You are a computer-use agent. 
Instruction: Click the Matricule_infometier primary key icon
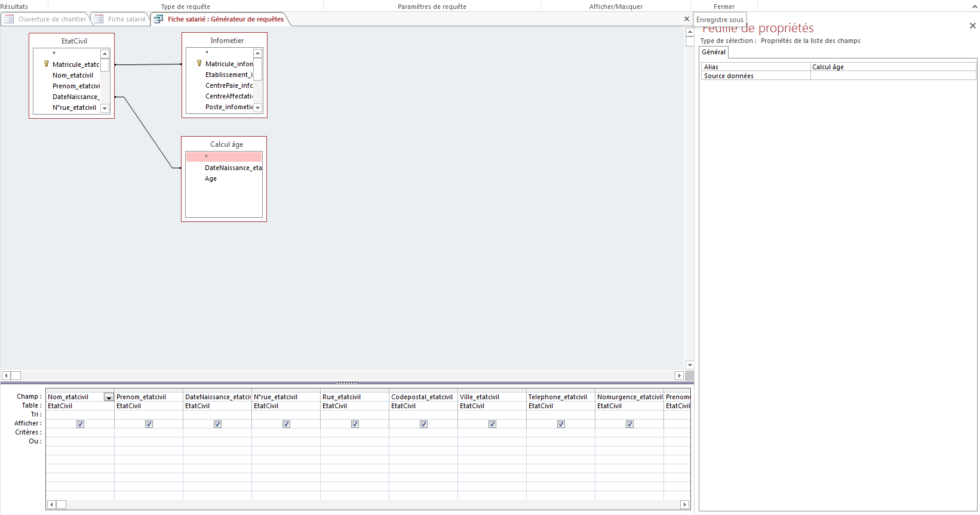pos(199,63)
